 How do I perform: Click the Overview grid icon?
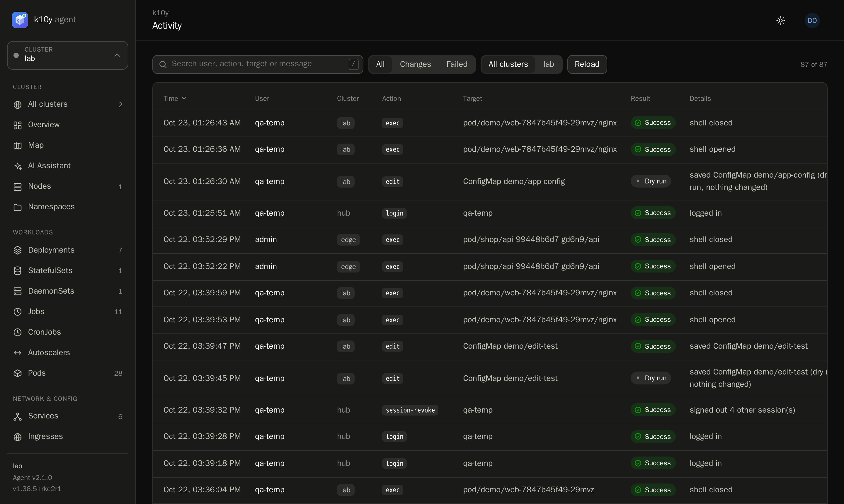18,125
